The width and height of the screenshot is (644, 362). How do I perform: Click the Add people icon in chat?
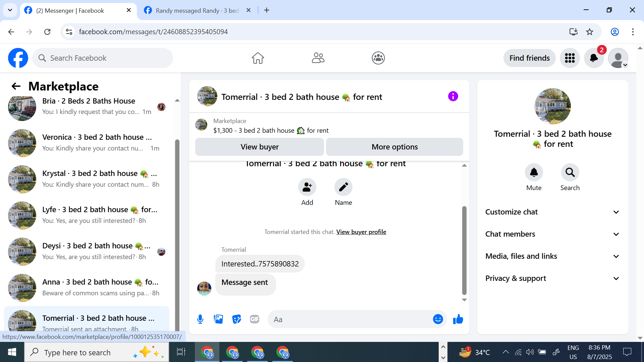[307, 187]
